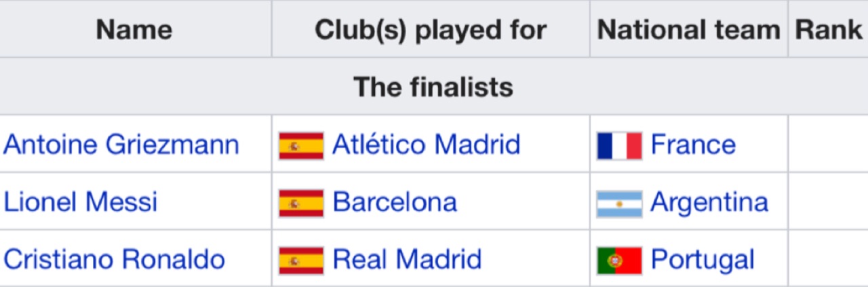Follow the Atlético Madrid club link
The height and width of the screenshot is (287, 868).
click(x=427, y=145)
